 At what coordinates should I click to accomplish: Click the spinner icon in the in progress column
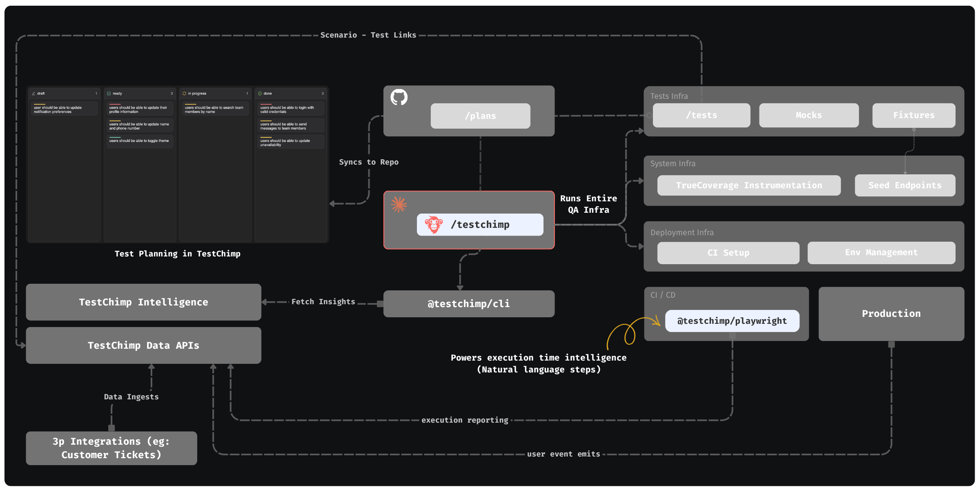tap(185, 93)
